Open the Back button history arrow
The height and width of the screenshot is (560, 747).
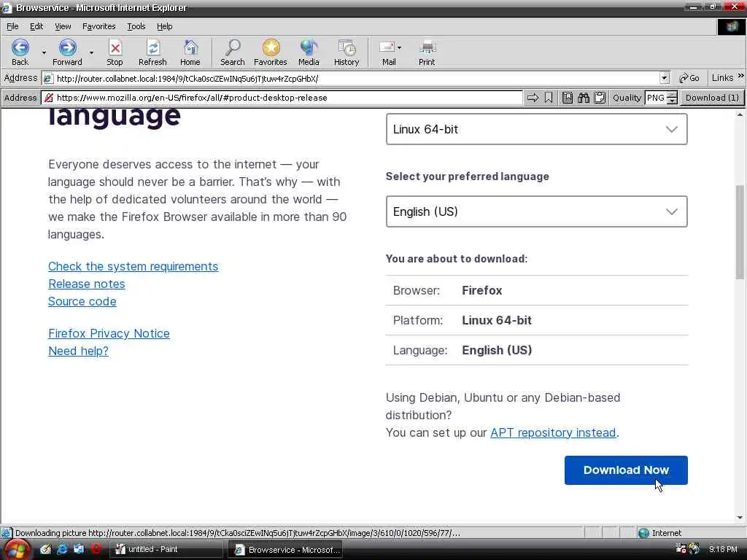[x=44, y=52]
